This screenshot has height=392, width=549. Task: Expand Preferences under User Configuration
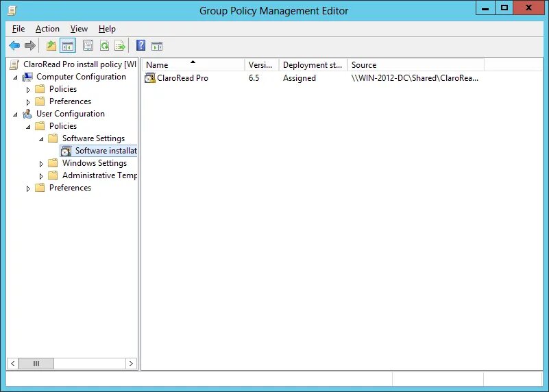[28, 188]
